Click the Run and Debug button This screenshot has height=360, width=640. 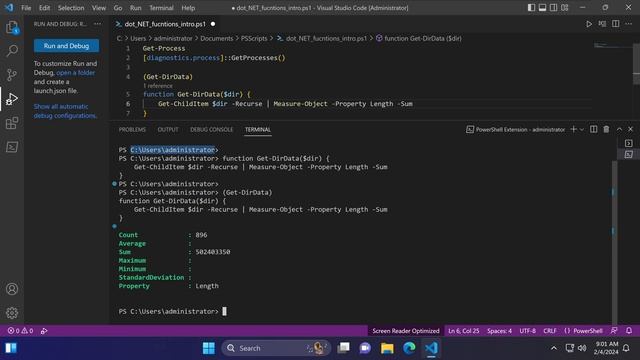point(66,46)
